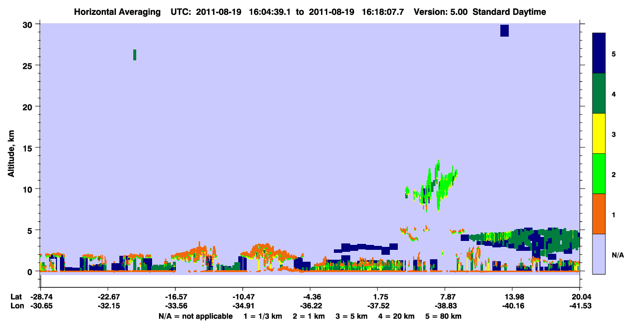Click legend text '3 = 5 km'
The height and width of the screenshot is (330, 644).
(351, 316)
